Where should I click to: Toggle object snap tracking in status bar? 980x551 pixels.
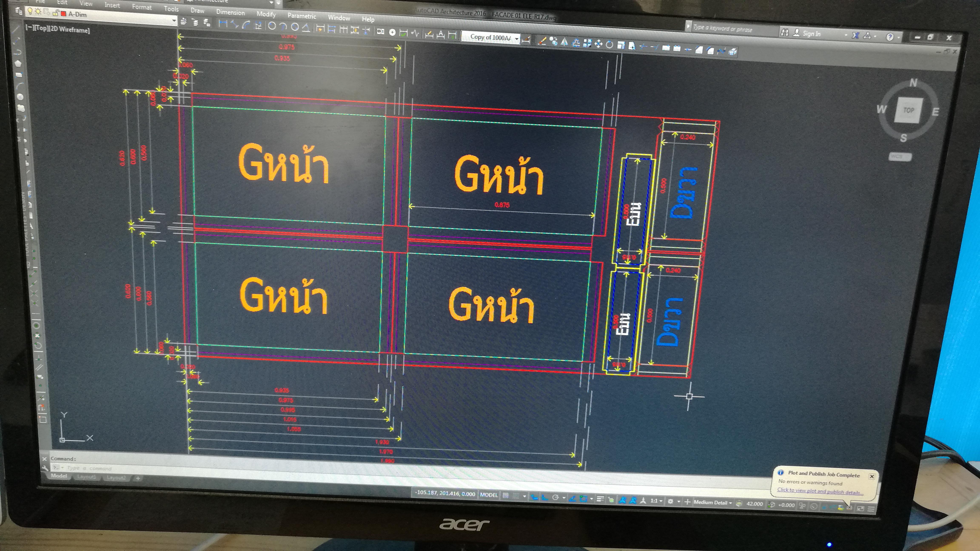point(572,498)
